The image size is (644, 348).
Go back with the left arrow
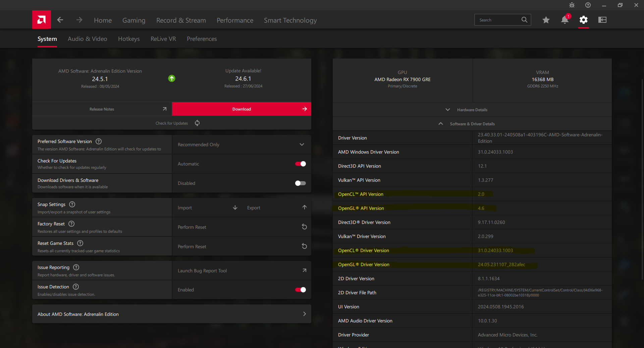(x=60, y=20)
